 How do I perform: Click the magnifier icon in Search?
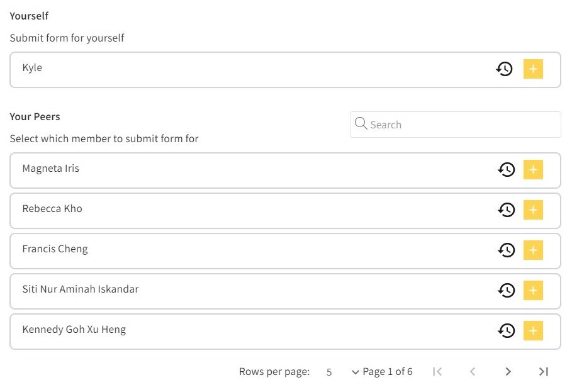pyautogui.click(x=361, y=123)
